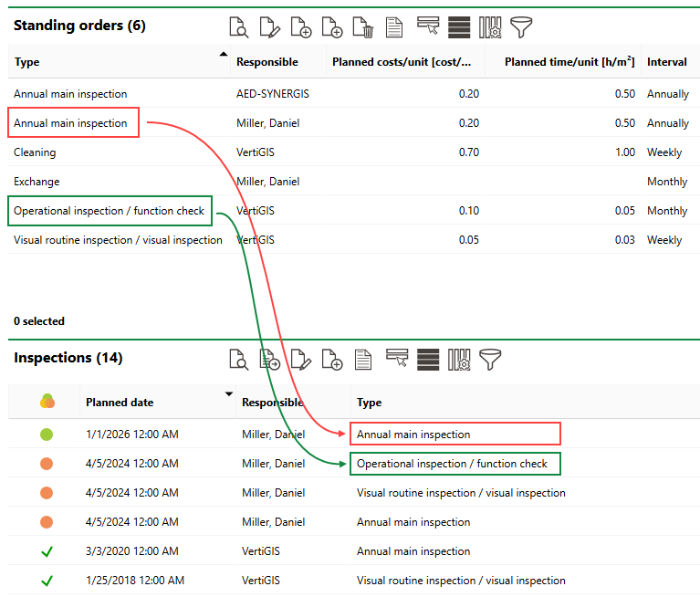Click the dark stacked rows icon in Inspections toolbar
Screen dimensions: 700x597
point(428,360)
